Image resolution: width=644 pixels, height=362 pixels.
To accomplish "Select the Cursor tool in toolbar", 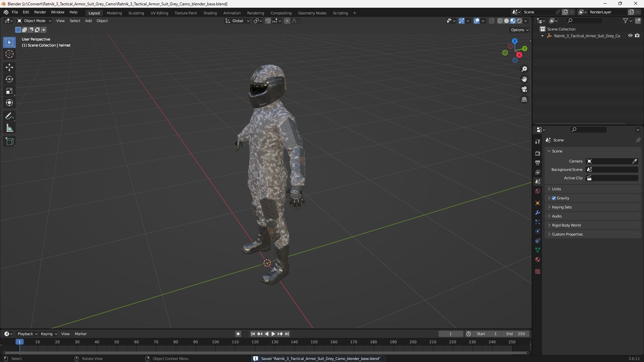I will (x=9, y=54).
